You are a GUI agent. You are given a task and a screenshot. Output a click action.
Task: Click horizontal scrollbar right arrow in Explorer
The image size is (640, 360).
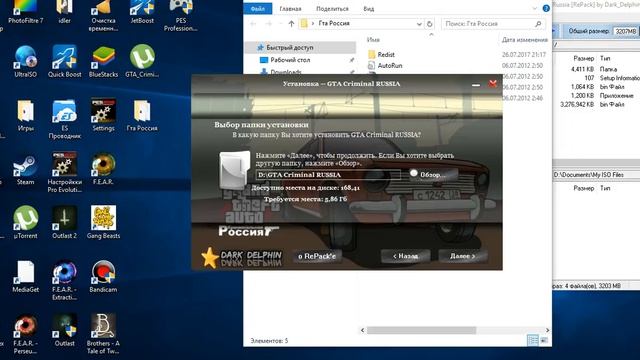click(547, 330)
